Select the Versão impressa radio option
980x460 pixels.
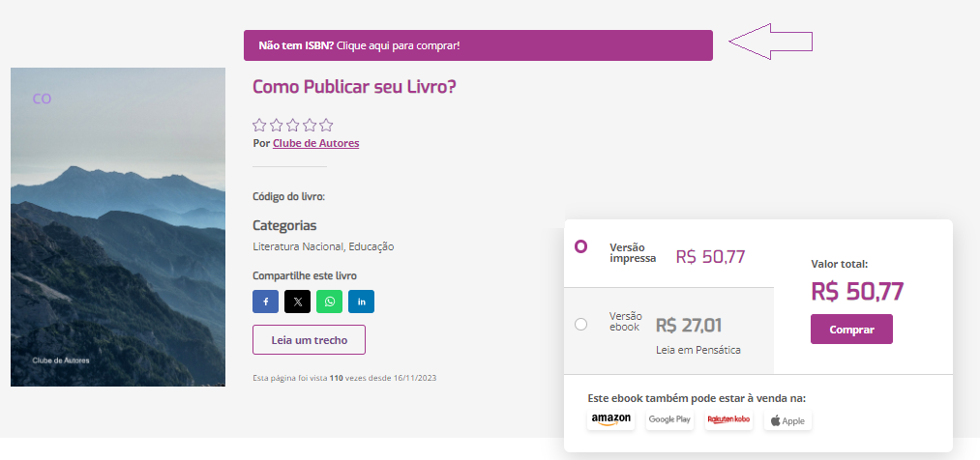580,246
